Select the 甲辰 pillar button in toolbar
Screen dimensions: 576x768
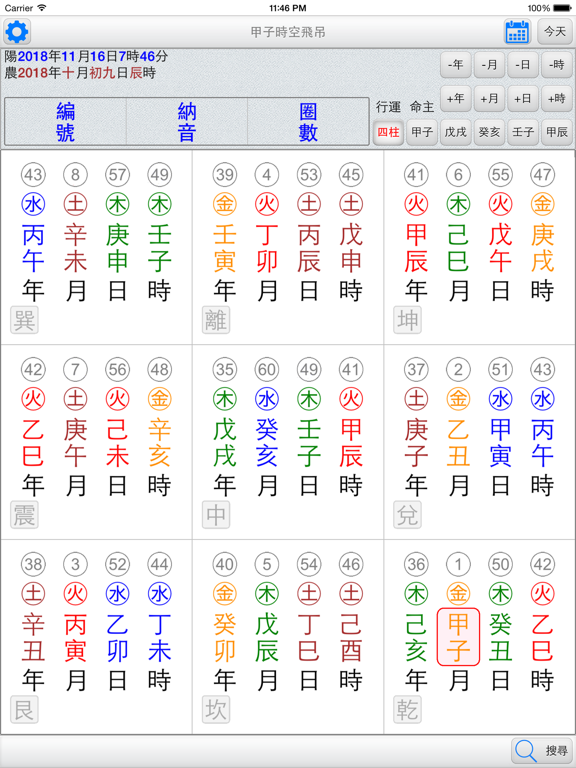tap(557, 132)
